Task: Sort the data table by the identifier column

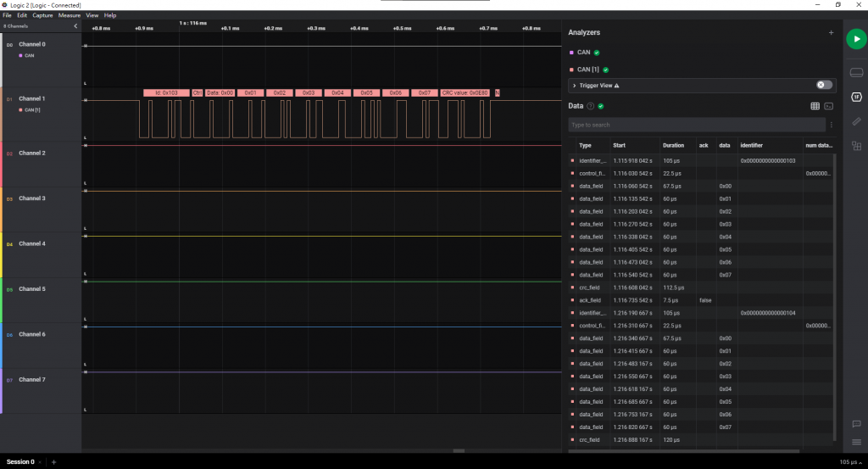Action: click(x=751, y=146)
